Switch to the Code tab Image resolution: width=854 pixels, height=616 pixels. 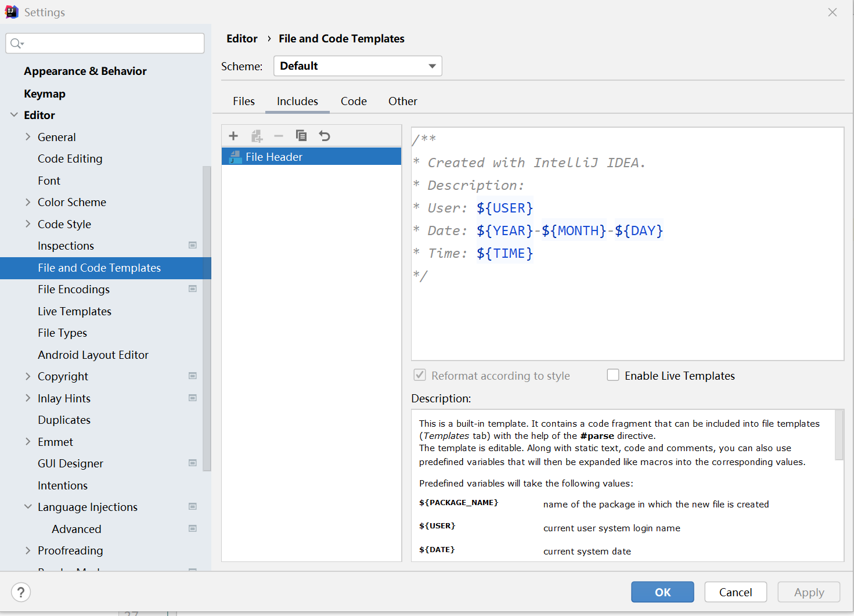[x=354, y=101]
